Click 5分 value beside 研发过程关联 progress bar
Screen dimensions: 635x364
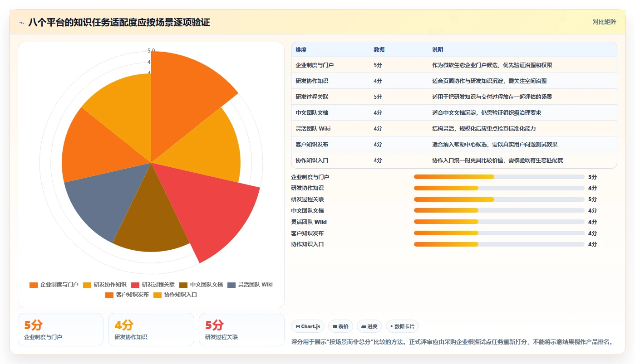pos(592,199)
